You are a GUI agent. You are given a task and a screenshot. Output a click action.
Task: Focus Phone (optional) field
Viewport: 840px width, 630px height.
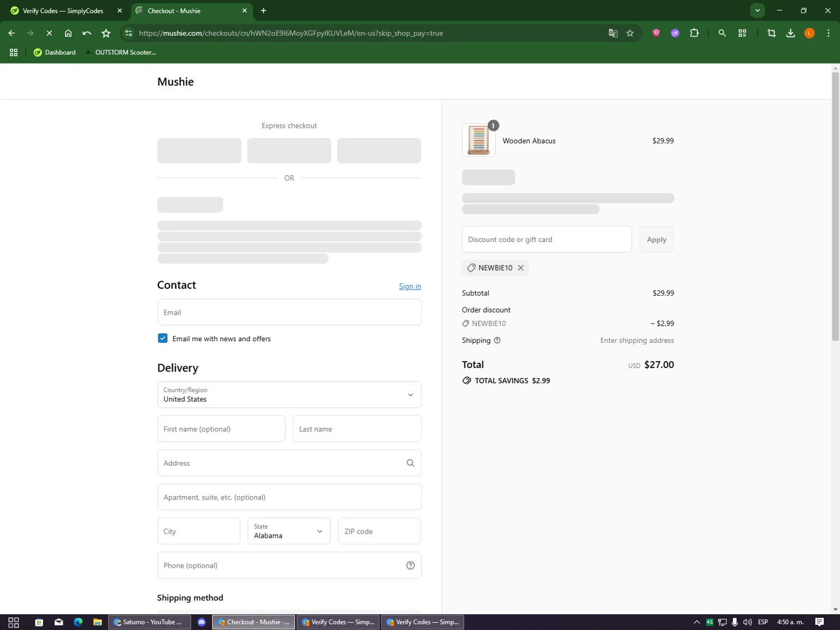click(x=290, y=566)
